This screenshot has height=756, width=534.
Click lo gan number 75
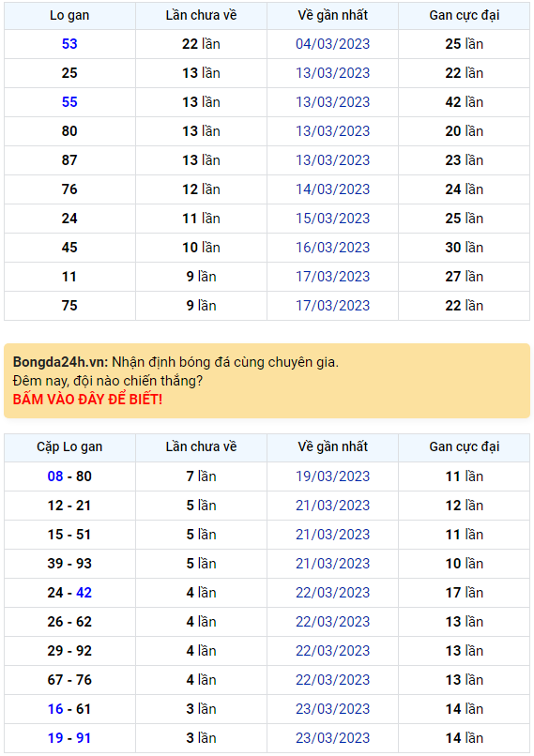(69, 306)
